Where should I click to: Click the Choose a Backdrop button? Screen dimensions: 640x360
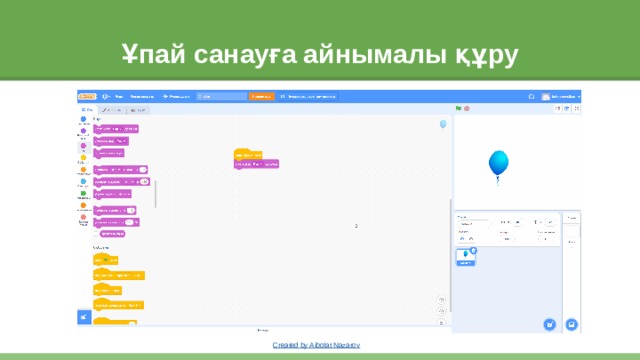pos(571,324)
